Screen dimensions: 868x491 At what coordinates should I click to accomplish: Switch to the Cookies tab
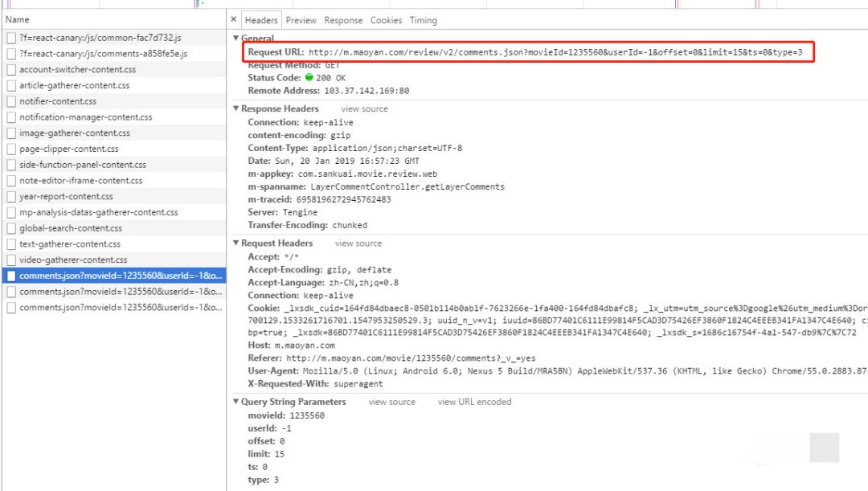click(386, 20)
